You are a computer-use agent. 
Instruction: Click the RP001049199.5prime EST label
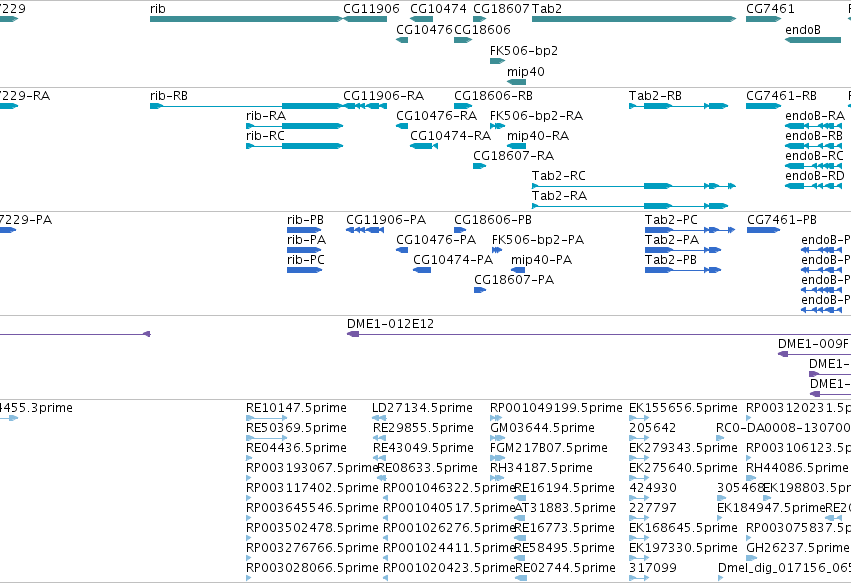tap(556, 408)
